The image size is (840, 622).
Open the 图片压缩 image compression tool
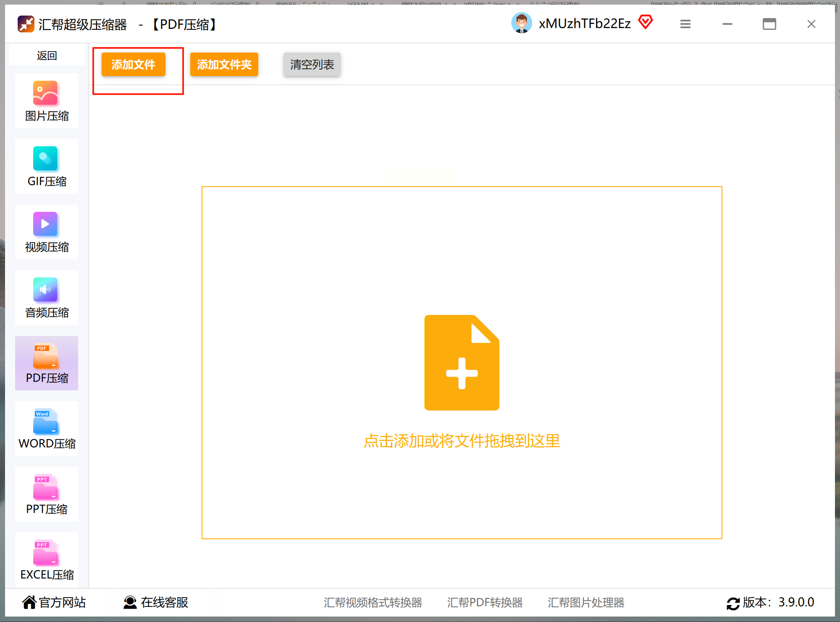(x=46, y=101)
